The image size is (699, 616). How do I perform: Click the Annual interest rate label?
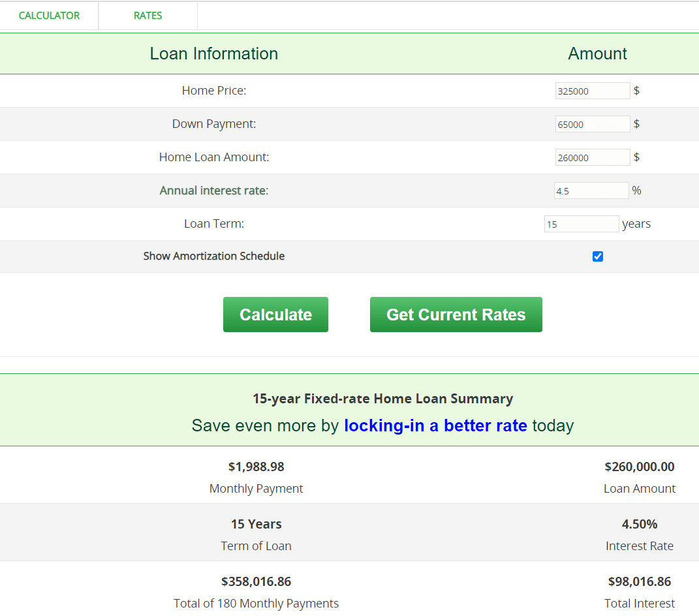pos(214,191)
